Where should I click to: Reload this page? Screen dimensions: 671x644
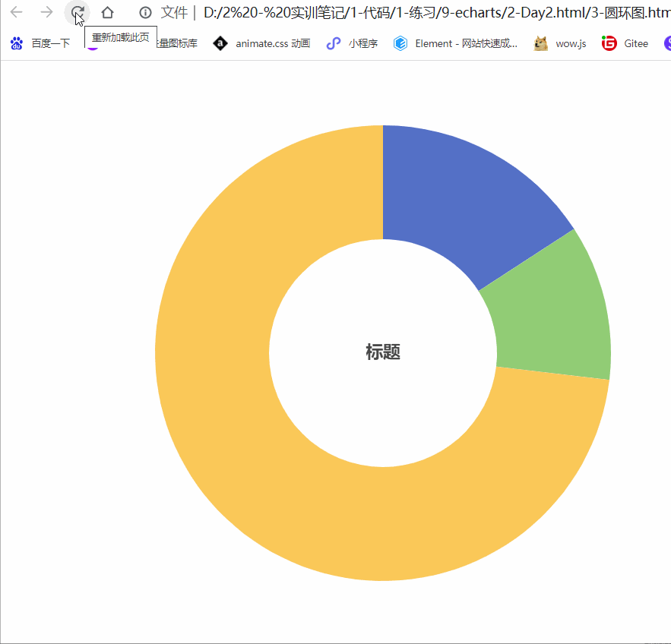pyautogui.click(x=78, y=12)
